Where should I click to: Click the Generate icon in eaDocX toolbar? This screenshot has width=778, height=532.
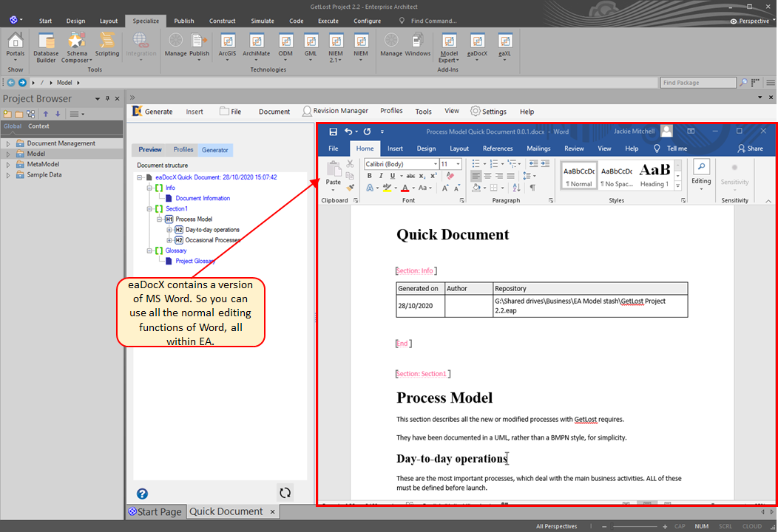137,111
